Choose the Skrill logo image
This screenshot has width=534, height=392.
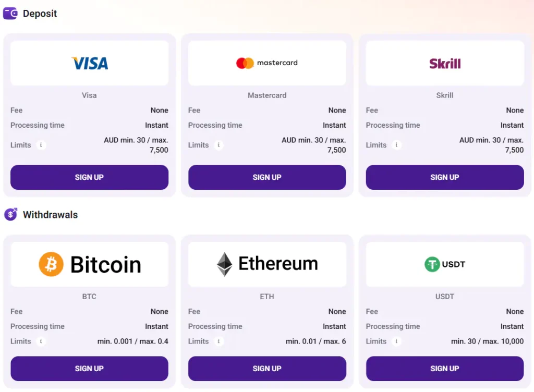[445, 63]
